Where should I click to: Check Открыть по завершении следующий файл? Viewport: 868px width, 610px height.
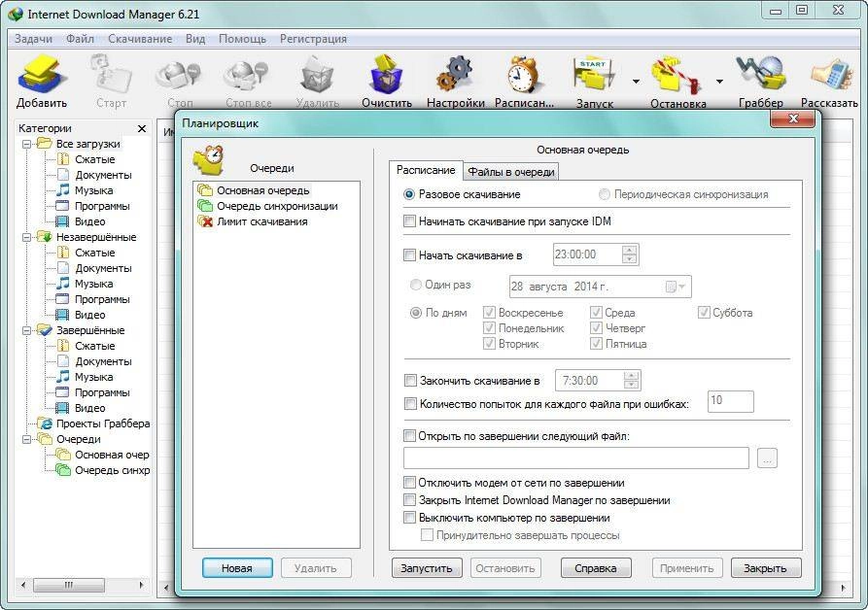pos(409,436)
